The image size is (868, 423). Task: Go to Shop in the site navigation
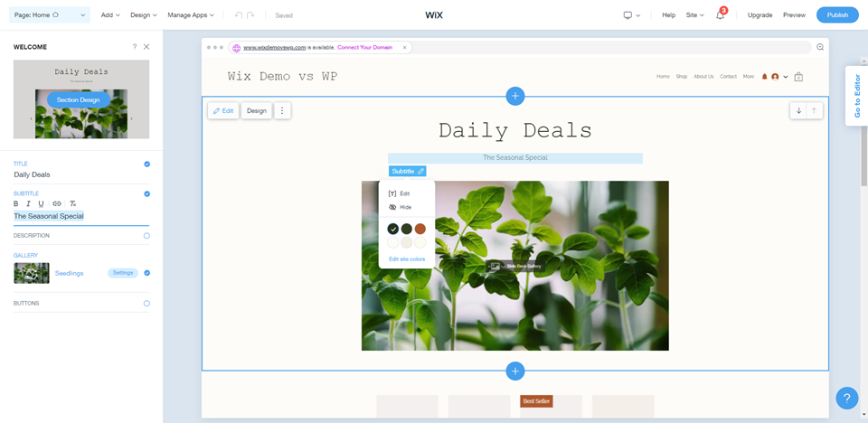pyautogui.click(x=682, y=77)
